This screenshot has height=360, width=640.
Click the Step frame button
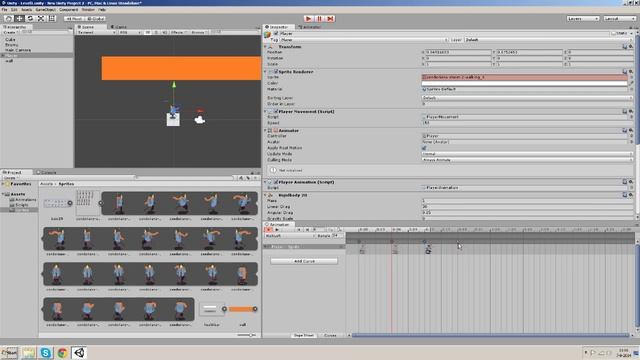pos(330,19)
